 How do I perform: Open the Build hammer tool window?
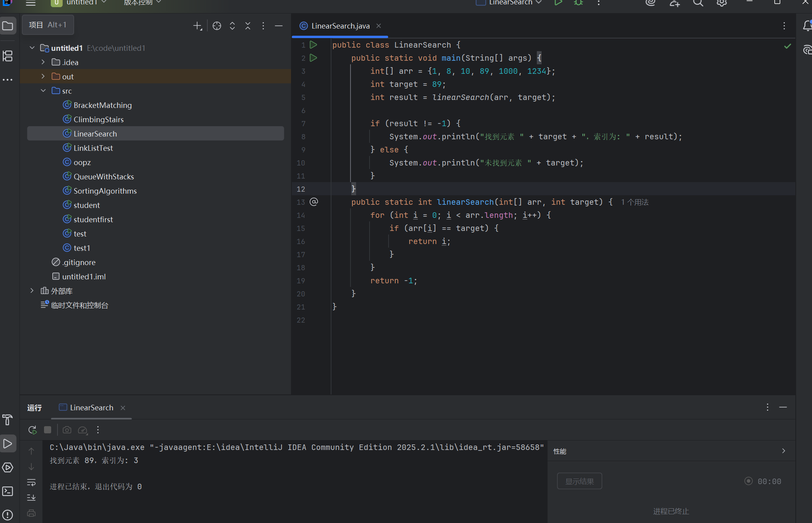point(8,420)
